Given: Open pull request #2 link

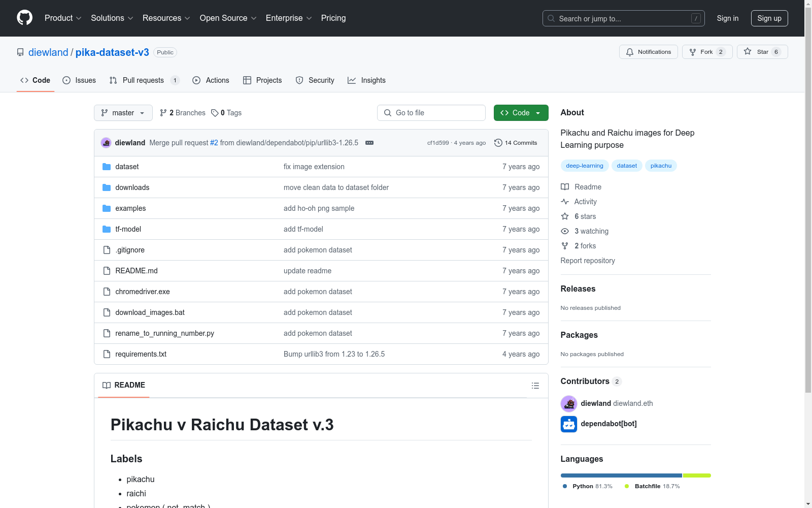Looking at the screenshot, I should (214, 143).
